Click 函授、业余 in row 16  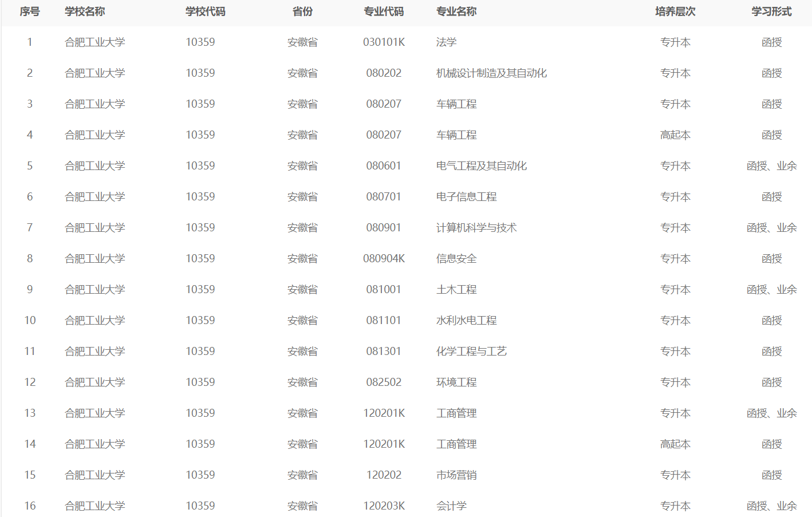(x=771, y=506)
